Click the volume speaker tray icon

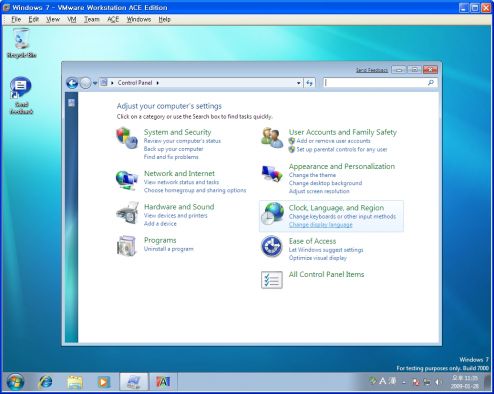[438, 382]
